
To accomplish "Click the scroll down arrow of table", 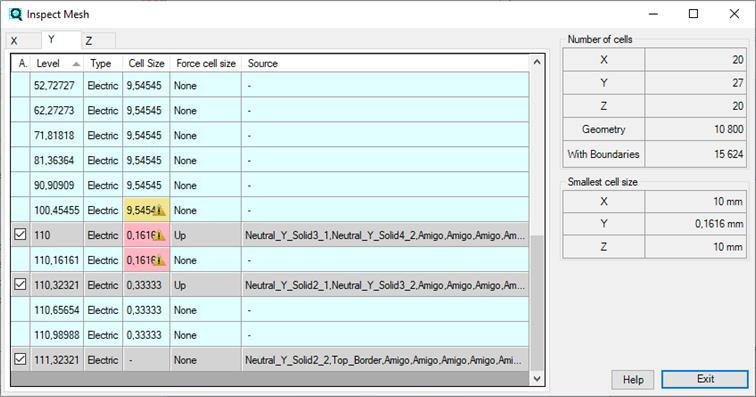I will pyautogui.click(x=537, y=379).
